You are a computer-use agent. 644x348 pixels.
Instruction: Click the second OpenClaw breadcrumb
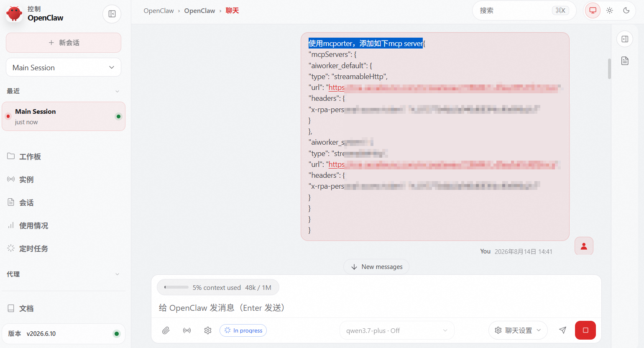[x=199, y=11]
